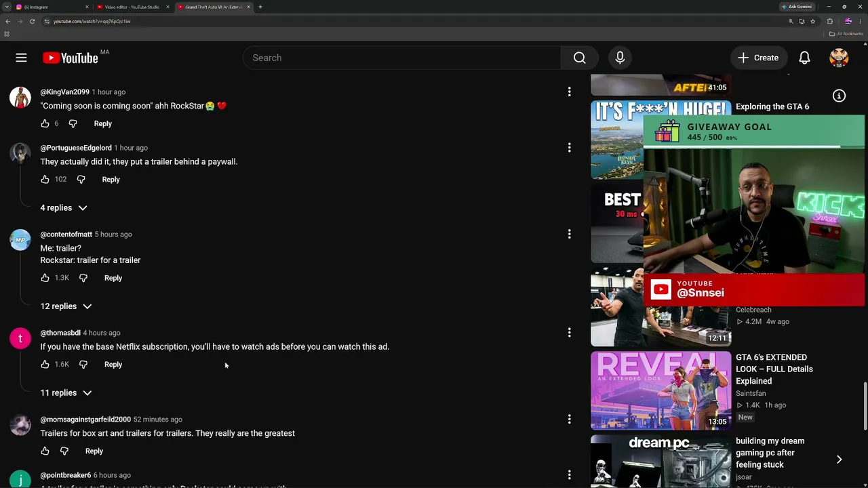This screenshot has width=868, height=488.
Task: Reply to @PortugueseEdgelord's comment
Action: click(x=111, y=179)
